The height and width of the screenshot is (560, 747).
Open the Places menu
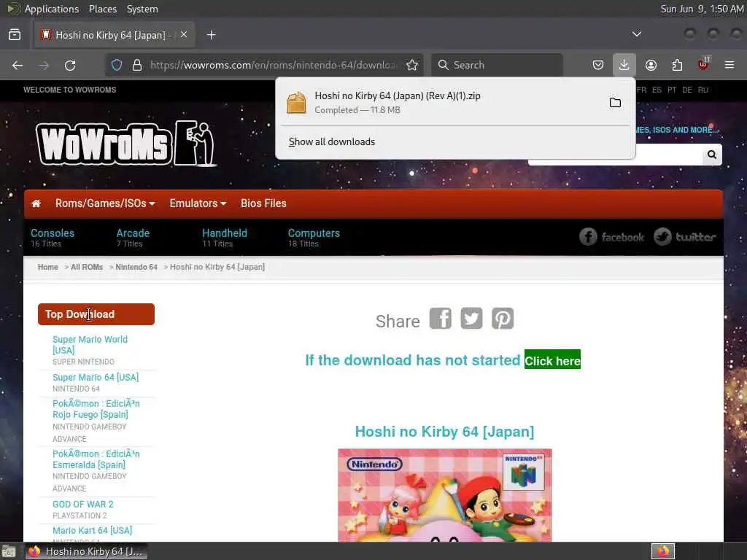102,9
